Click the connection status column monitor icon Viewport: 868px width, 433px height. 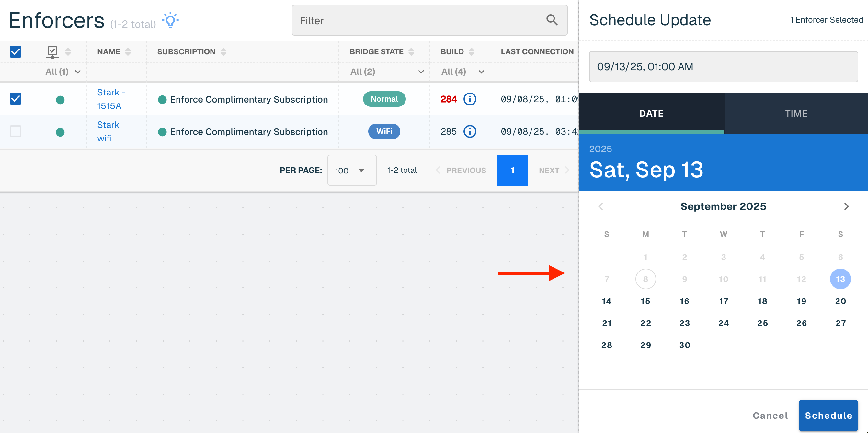point(52,52)
